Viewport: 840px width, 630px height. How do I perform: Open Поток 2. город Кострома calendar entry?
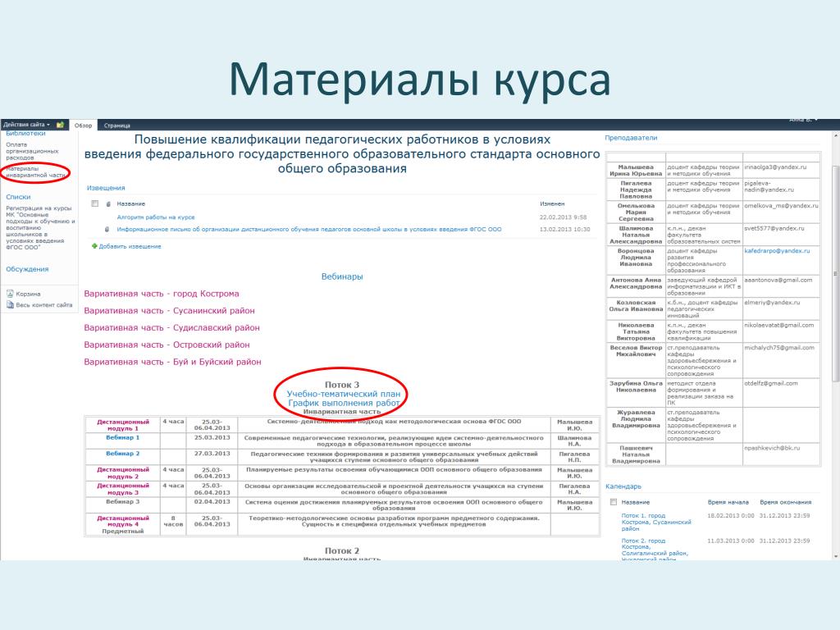pos(655,550)
